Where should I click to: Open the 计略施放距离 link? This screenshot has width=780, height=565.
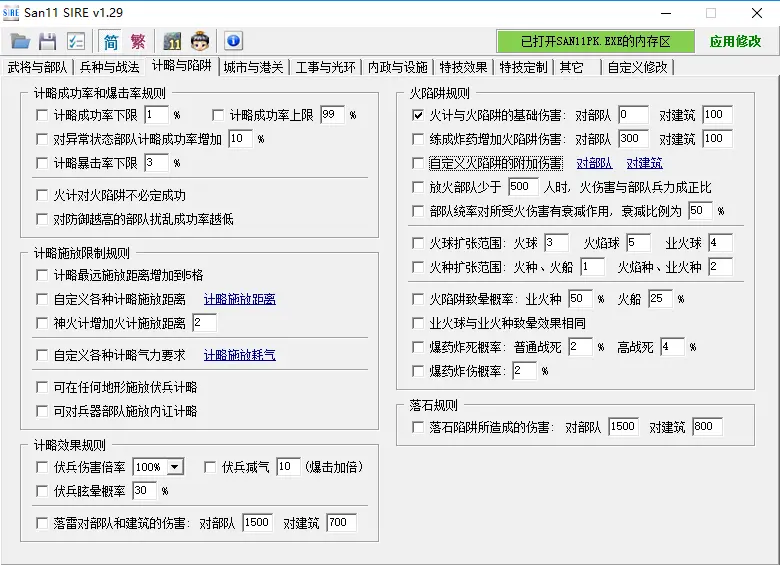[240, 299]
